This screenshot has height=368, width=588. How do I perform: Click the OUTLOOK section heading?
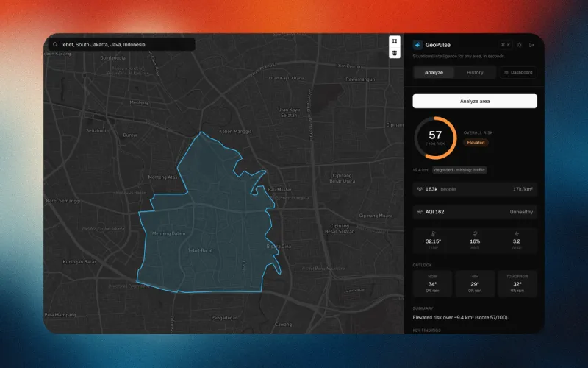[422, 265]
